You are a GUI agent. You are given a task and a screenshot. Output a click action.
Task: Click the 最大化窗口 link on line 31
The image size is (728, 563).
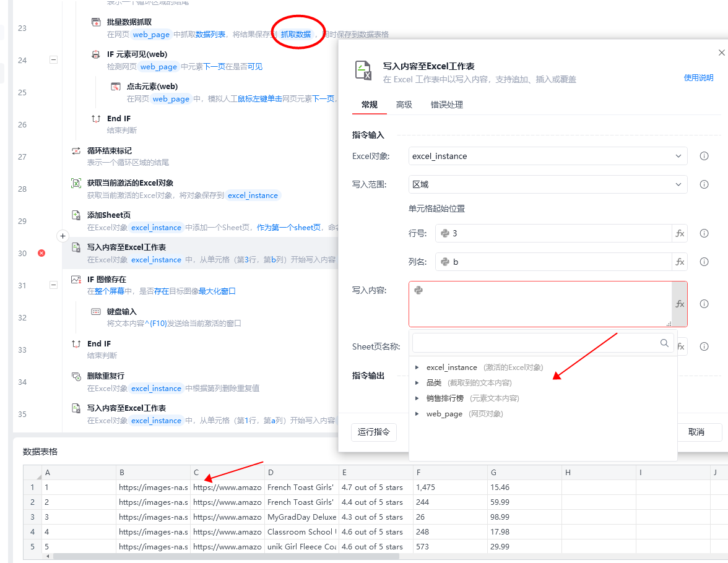click(217, 291)
